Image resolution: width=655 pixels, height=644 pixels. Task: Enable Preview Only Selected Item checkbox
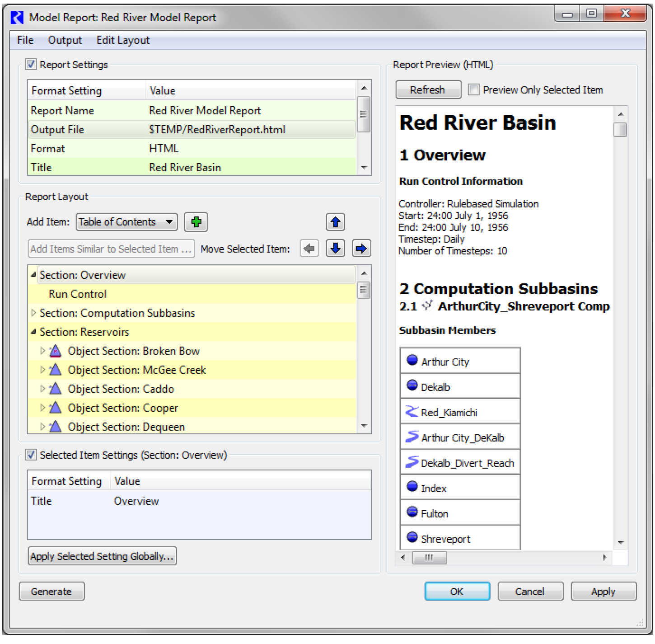(x=473, y=89)
